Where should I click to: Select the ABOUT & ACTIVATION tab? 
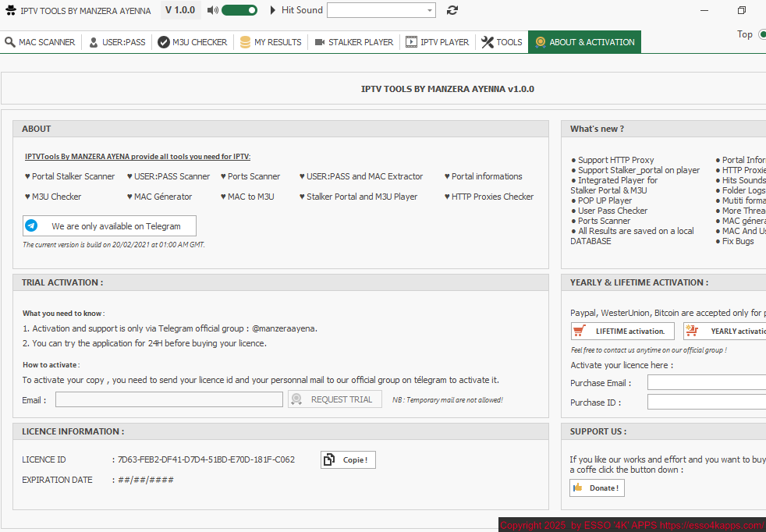pos(584,42)
